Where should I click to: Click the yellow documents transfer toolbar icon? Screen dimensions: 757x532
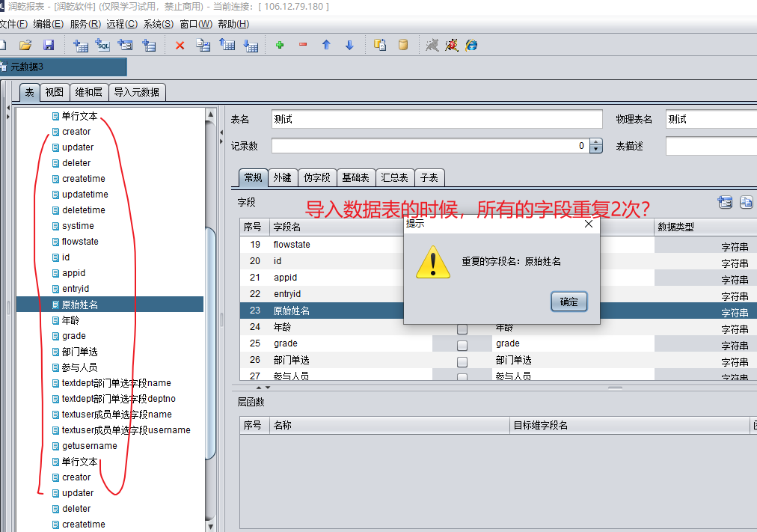coord(380,46)
